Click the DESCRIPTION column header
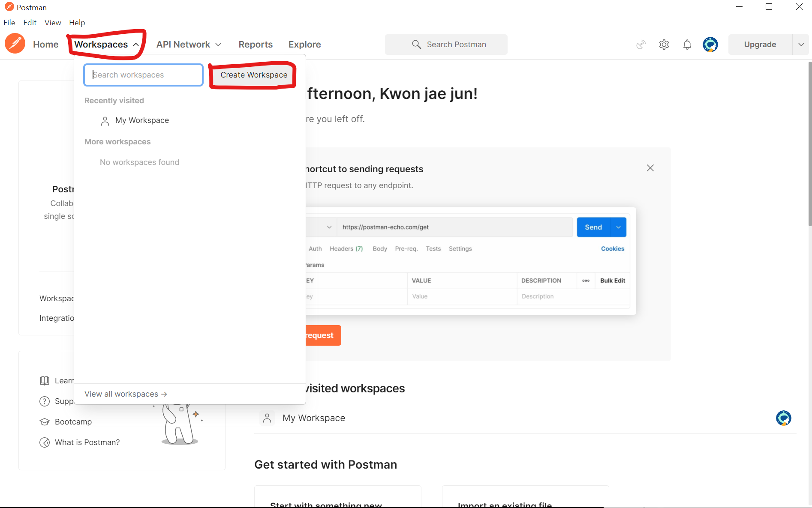This screenshot has width=812, height=508. pos(541,281)
